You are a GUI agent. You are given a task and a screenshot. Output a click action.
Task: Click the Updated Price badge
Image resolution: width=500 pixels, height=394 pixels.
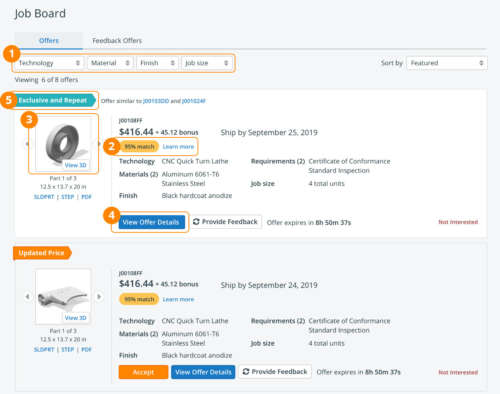(42, 253)
